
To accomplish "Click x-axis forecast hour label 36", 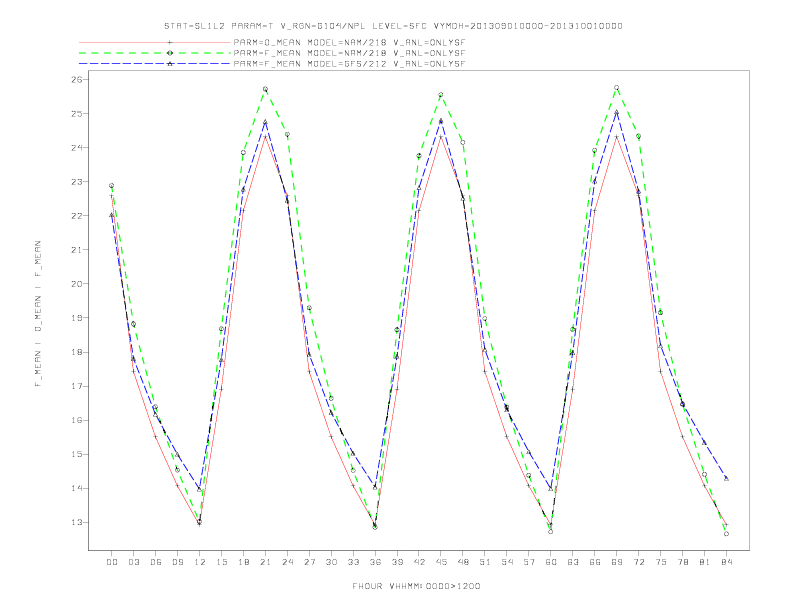I will point(375,562).
